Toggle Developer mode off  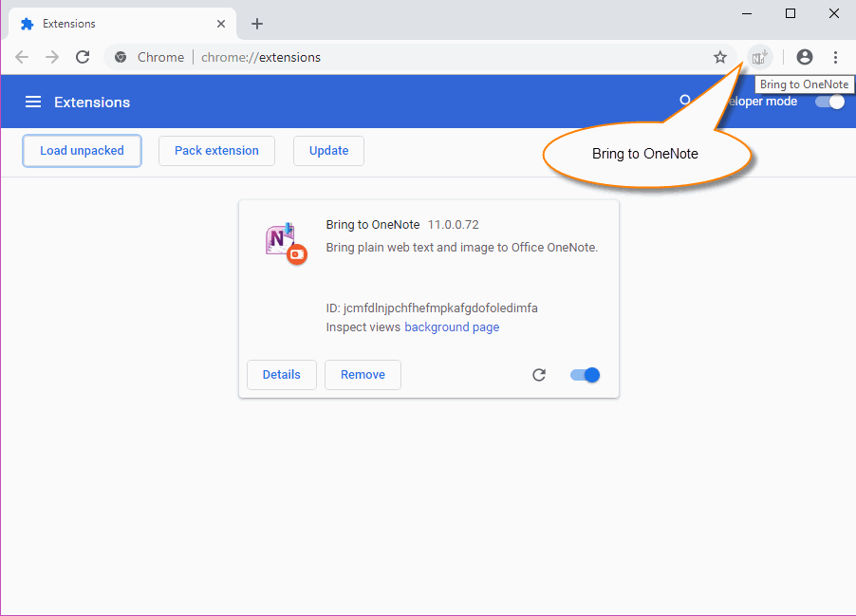coord(829,102)
